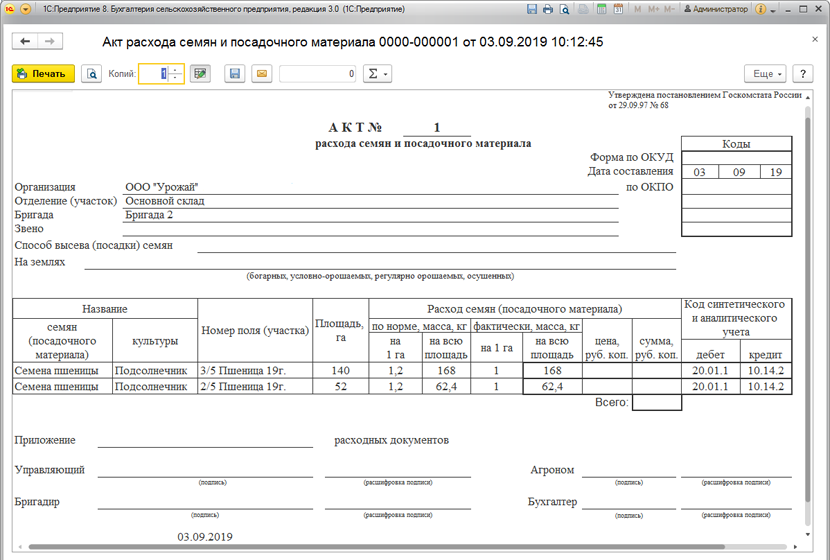The height and width of the screenshot is (560, 830).
Task: Send the document by email envelope icon
Action: (261, 74)
